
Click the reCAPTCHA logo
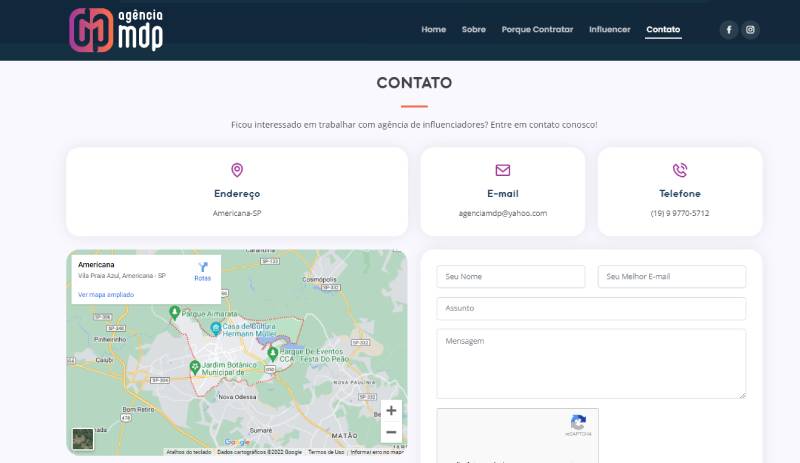point(578,424)
